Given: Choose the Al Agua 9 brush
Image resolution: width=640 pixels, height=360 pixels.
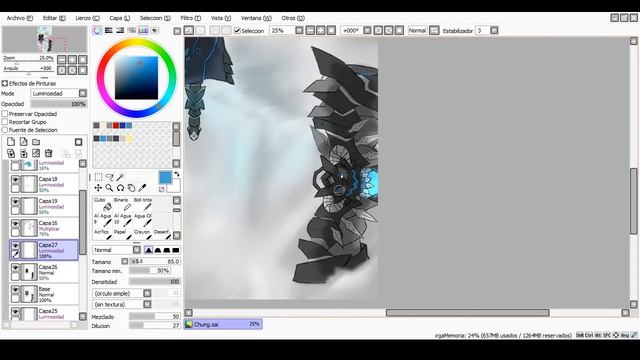Looking at the screenshot, I should (x=102, y=220).
